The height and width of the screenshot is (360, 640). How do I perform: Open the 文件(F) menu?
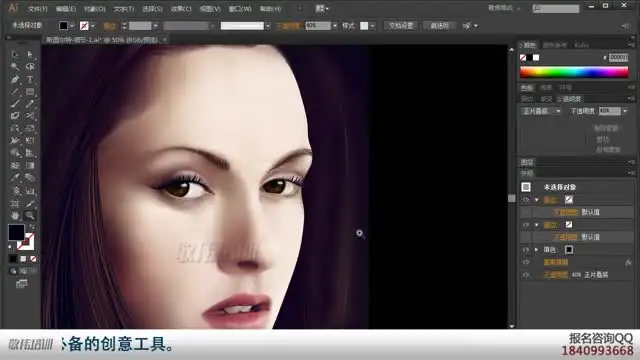(38, 9)
